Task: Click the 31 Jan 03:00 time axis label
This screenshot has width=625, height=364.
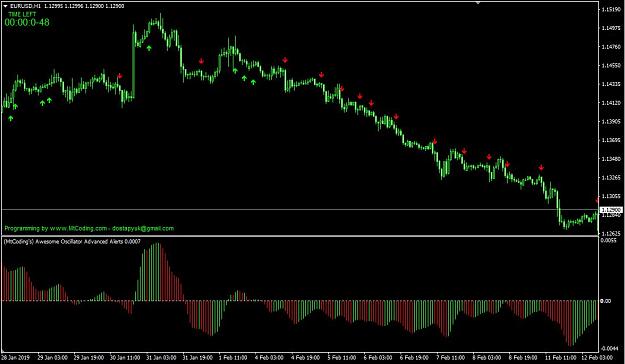Action: tap(160, 358)
